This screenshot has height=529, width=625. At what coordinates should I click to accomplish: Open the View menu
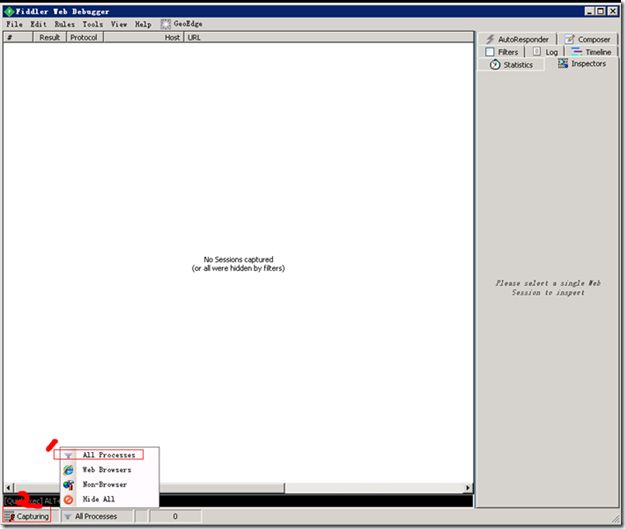coord(119,24)
